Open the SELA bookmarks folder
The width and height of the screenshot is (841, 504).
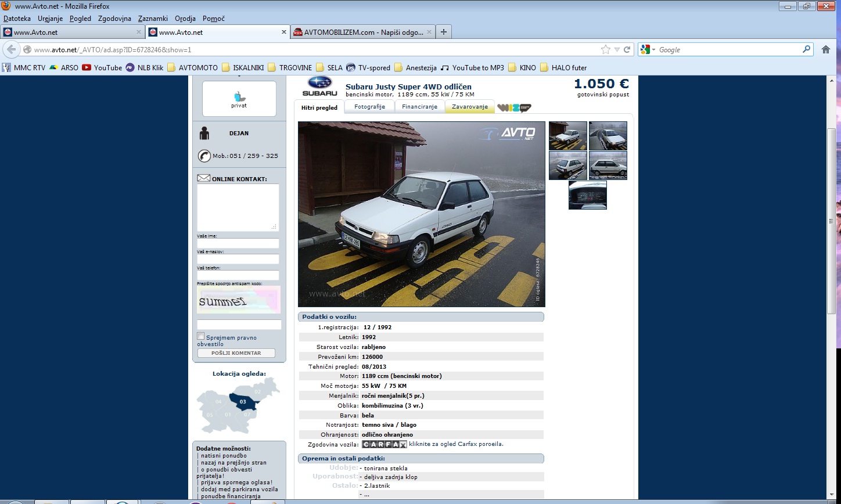click(x=329, y=67)
